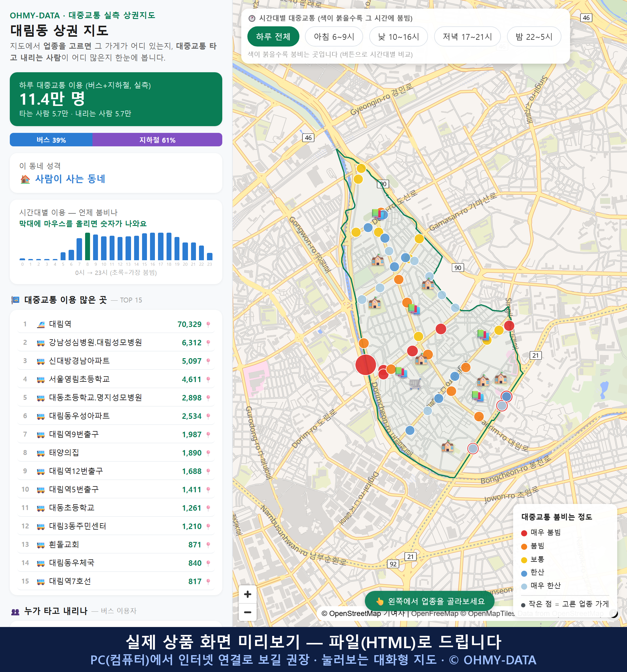Click the pin icon in the 흰돌교회 row
This screenshot has width=627, height=672.
[x=208, y=545]
